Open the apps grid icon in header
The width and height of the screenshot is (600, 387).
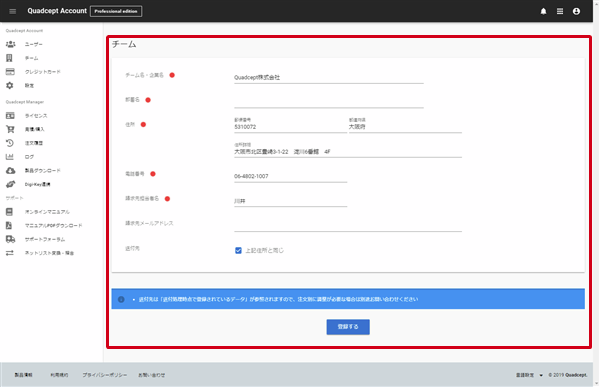[560, 11]
